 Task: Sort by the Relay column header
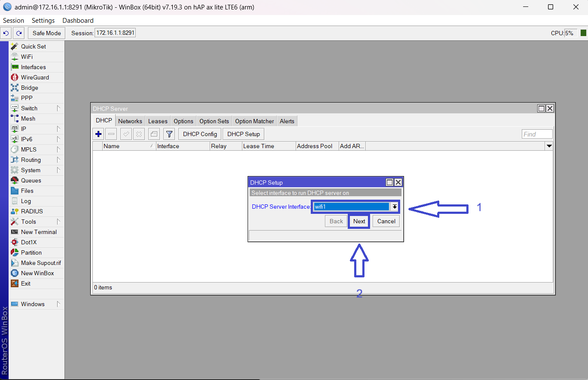click(226, 146)
